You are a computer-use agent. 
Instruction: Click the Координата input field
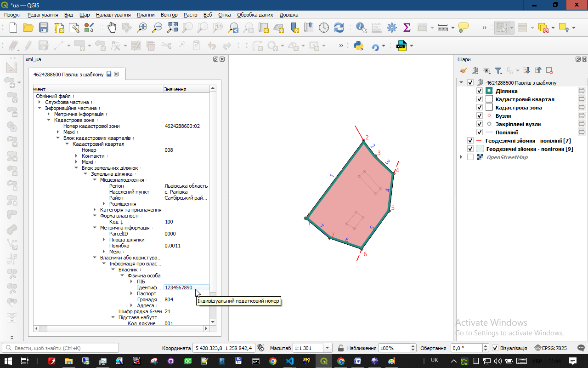click(x=223, y=348)
